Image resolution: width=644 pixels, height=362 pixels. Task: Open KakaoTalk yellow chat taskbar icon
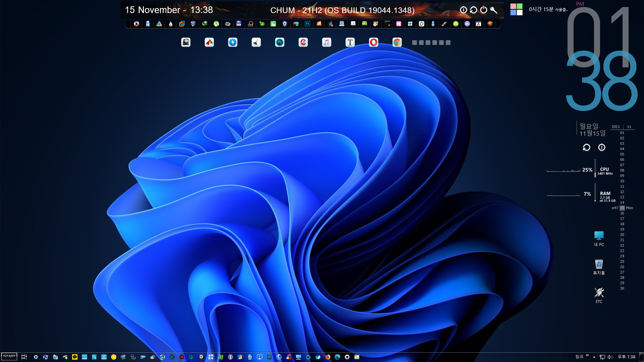click(75, 357)
